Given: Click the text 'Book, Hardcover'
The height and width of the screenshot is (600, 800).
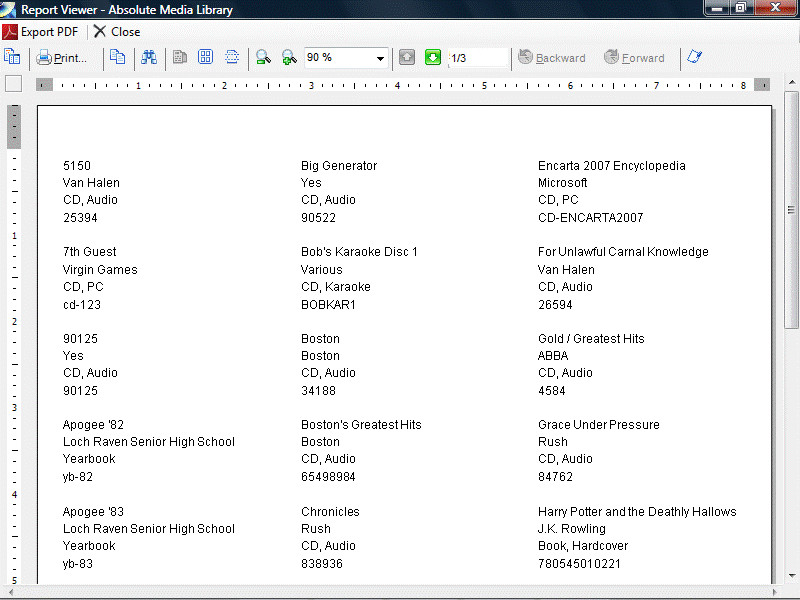Looking at the screenshot, I should click(583, 546).
